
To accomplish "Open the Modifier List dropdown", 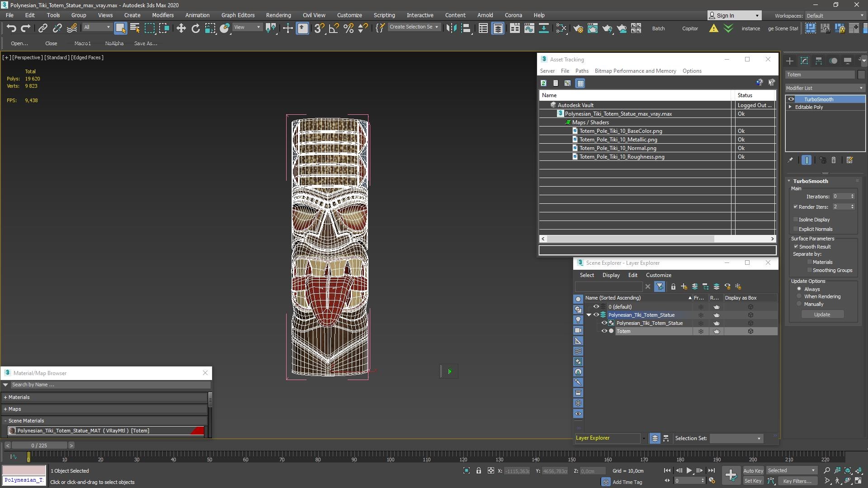I will coord(825,88).
